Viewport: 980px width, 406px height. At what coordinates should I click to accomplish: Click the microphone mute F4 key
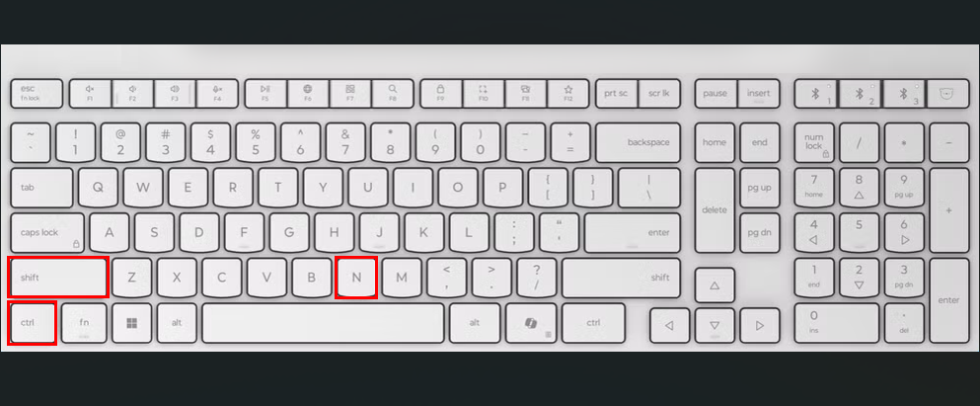click(217, 93)
